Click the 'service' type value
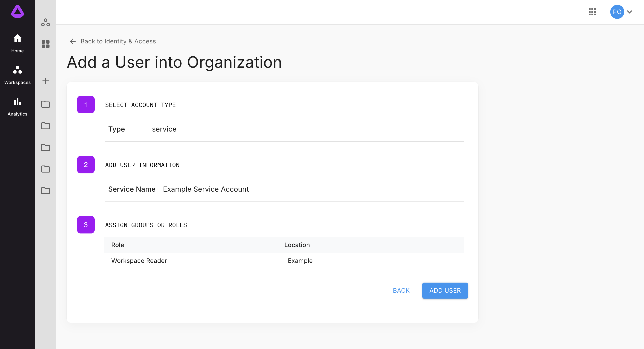The width and height of the screenshot is (644, 349). (164, 129)
